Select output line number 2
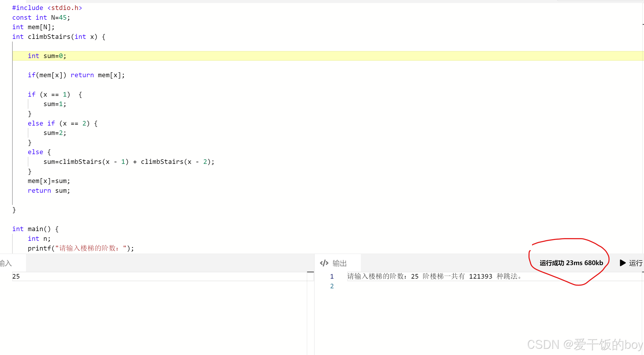Viewport: 644px width, 355px height. click(x=332, y=286)
